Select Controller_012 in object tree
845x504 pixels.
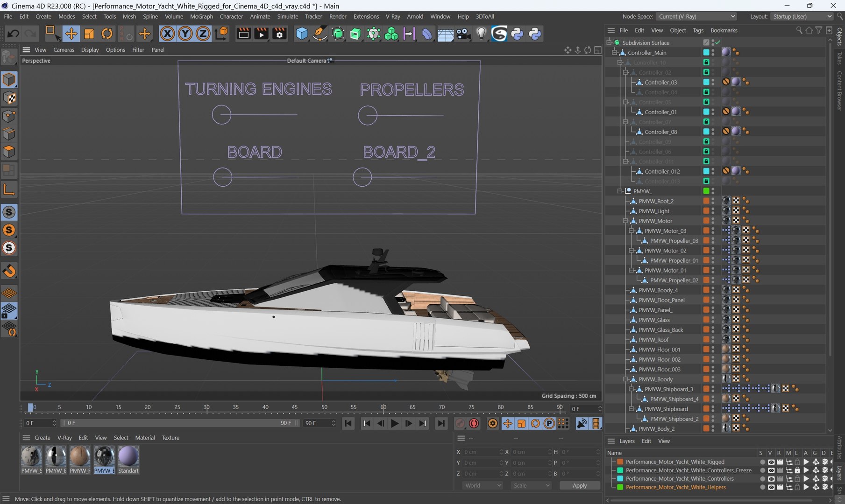tap(662, 171)
